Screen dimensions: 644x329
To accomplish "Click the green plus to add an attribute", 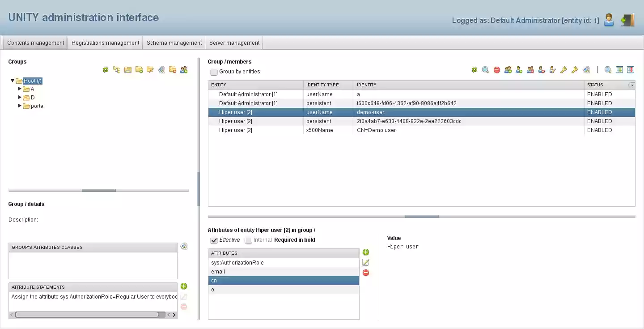I will pyautogui.click(x=366, y=252).
